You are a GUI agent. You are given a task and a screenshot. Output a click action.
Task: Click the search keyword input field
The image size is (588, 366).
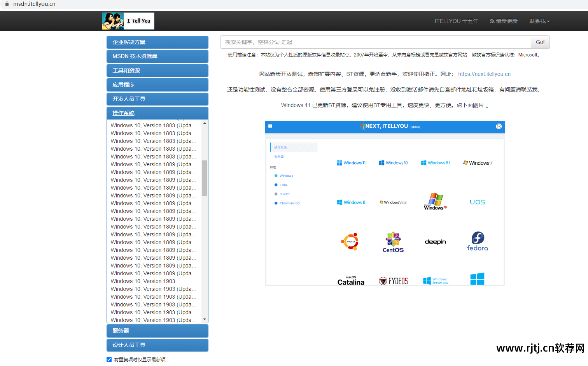(x=376, y=42)
